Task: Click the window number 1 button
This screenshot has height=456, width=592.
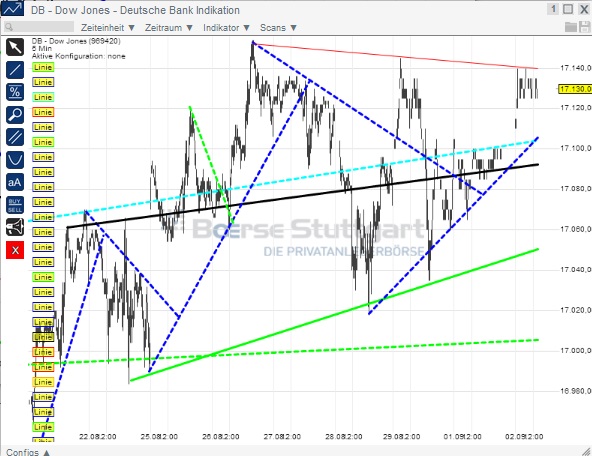Action: (x=553, y=9)
